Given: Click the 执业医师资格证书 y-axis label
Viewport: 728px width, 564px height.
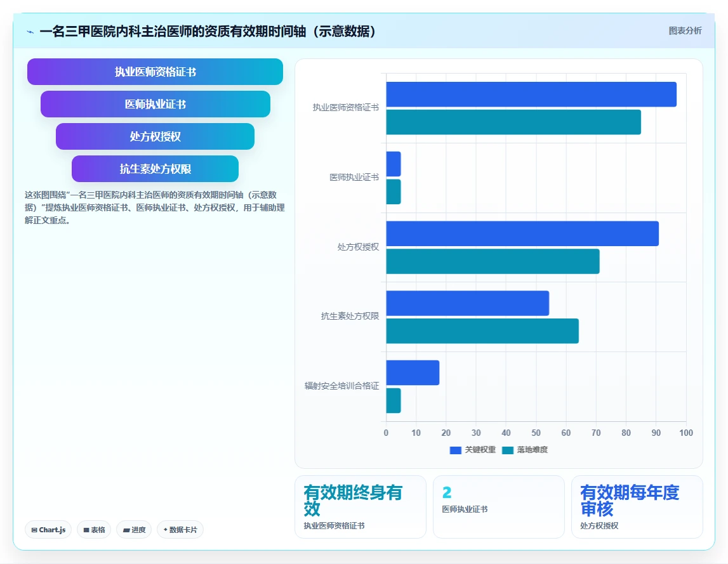Looking at the screenshot, I should pyautogui.click(x=345, y=107).
